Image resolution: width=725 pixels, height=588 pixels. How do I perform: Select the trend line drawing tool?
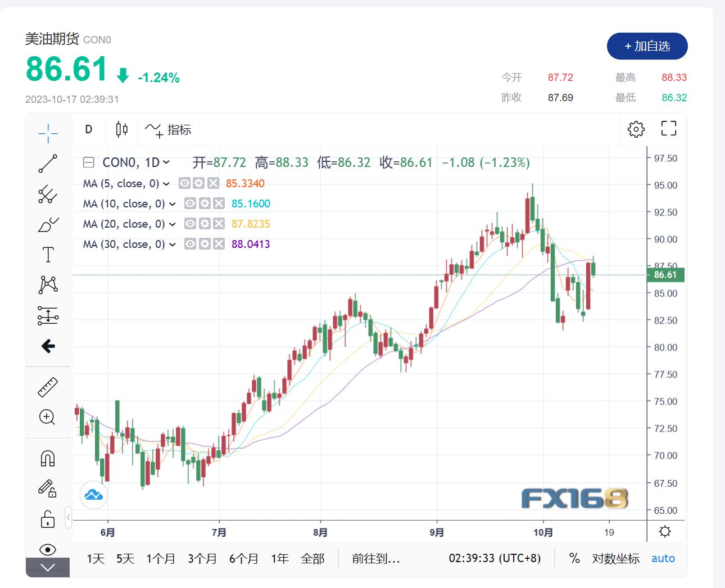(48, 164)
